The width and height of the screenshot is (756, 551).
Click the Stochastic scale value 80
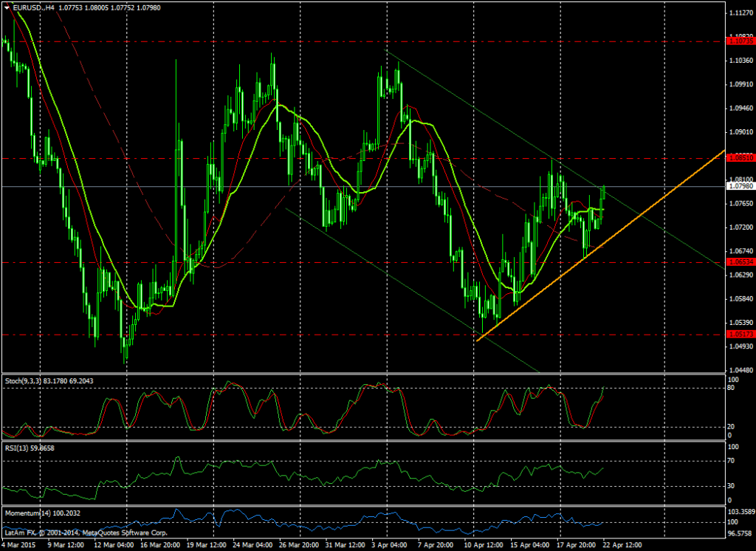732,388
